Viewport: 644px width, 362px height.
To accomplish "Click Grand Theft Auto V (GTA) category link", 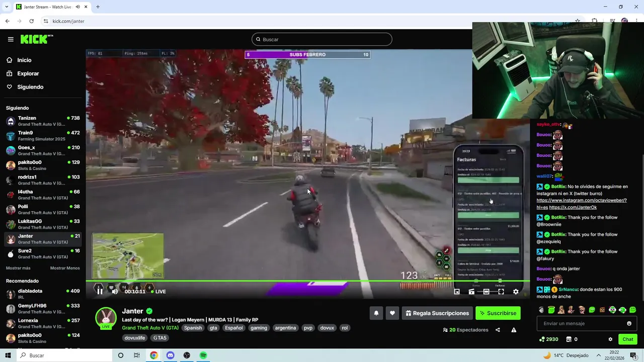I will tap(150, 328).
